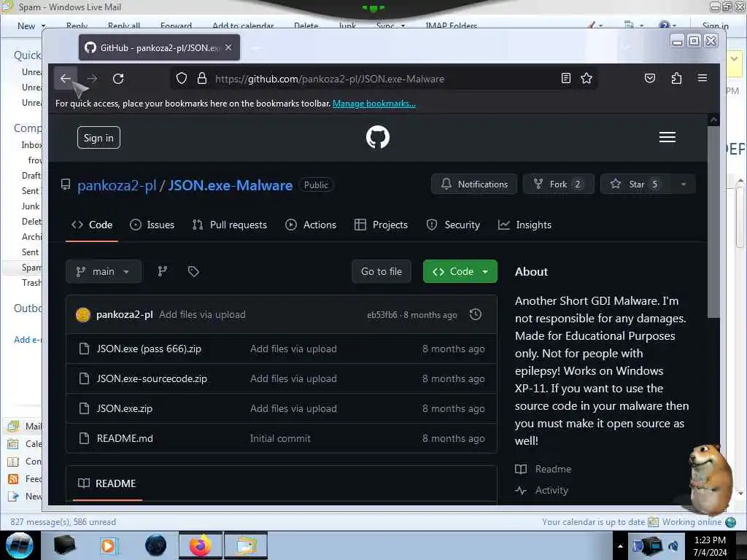Screen dimensions: 747x560
Task: Reload the GitHub page
Action: [118, 79]
